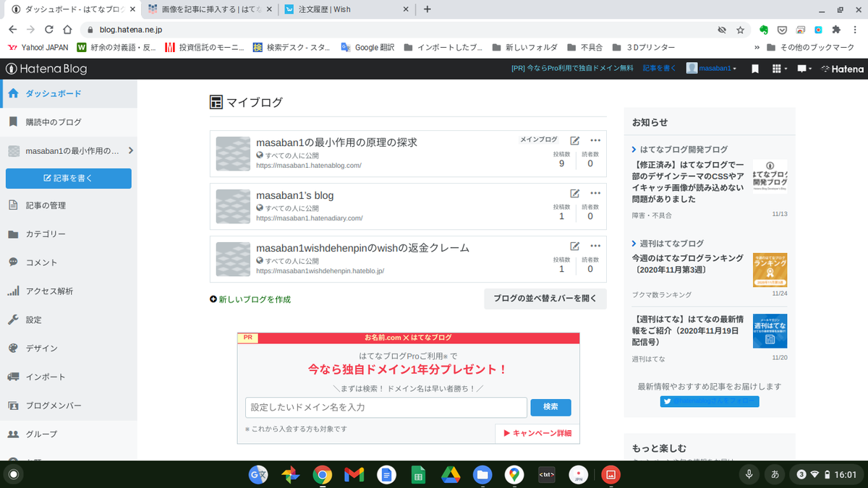Image resolution: width=868 pixels, height=488 pixels.
Task: Click the header bookmark icon
Action: click(x=754, y=69)
